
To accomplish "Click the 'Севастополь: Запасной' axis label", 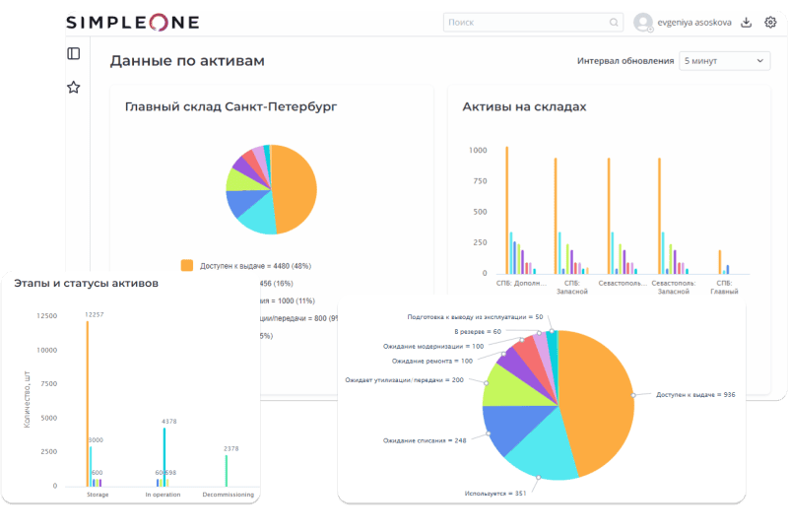I will (675, 287).
